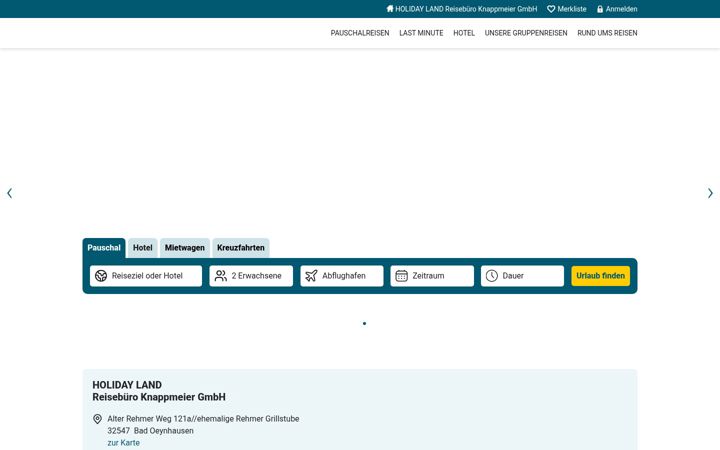Click the calendar icon in Zeitraum field
The height and width of the screenshot is (450, 720).
pyautogui.click(x=401, y=276)
